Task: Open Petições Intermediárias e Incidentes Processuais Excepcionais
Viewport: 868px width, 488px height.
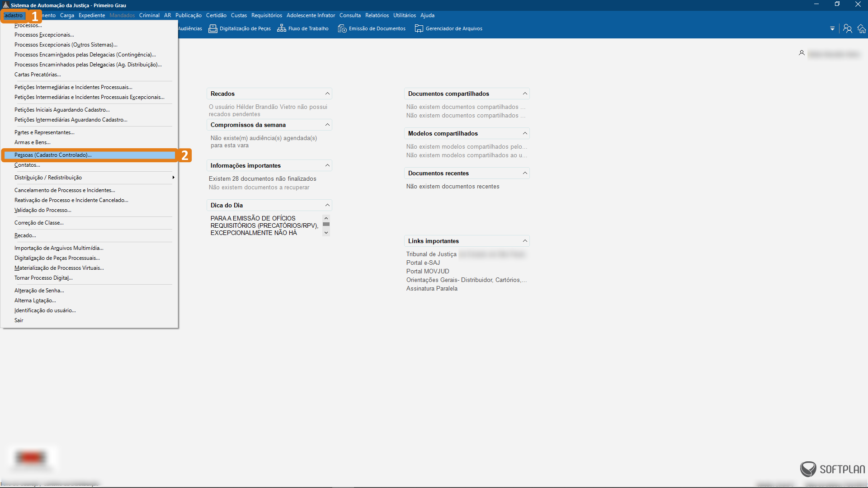Action: (x=90, y=97)
